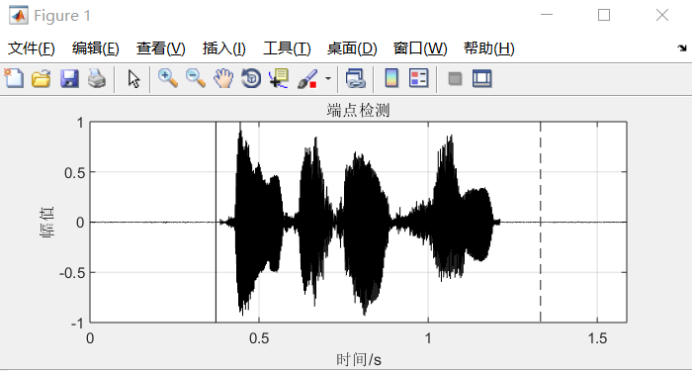Screen dimensions: 692x371
Task: Click the New Figure icon
Action: point(14,79)
